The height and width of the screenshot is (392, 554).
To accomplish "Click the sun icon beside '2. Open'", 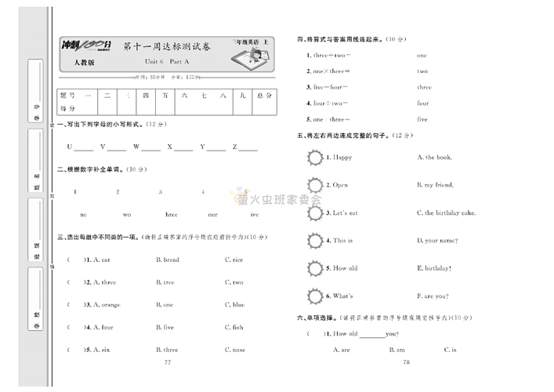I will 315,185.
